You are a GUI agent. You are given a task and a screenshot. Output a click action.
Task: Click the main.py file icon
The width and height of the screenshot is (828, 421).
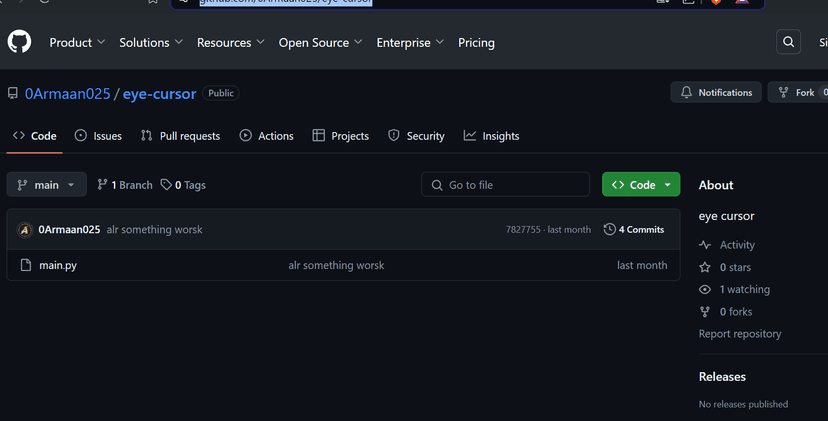(x=27, y=265)
